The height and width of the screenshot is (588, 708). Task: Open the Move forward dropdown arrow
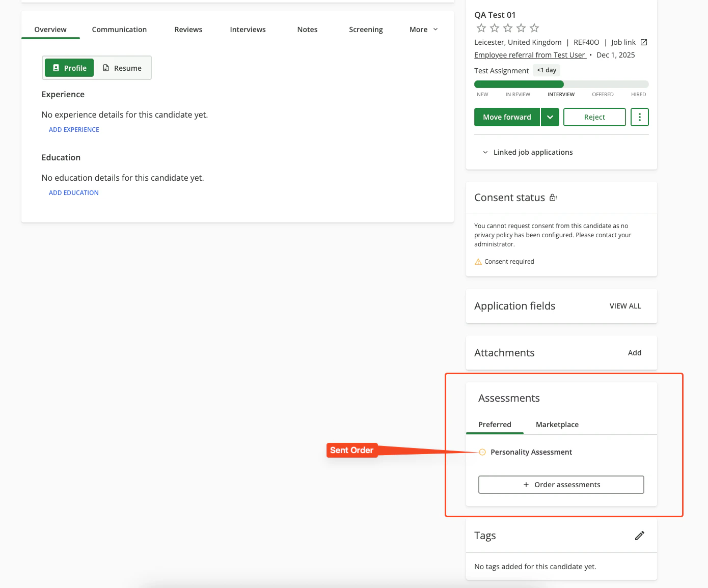tap(550, 117)
